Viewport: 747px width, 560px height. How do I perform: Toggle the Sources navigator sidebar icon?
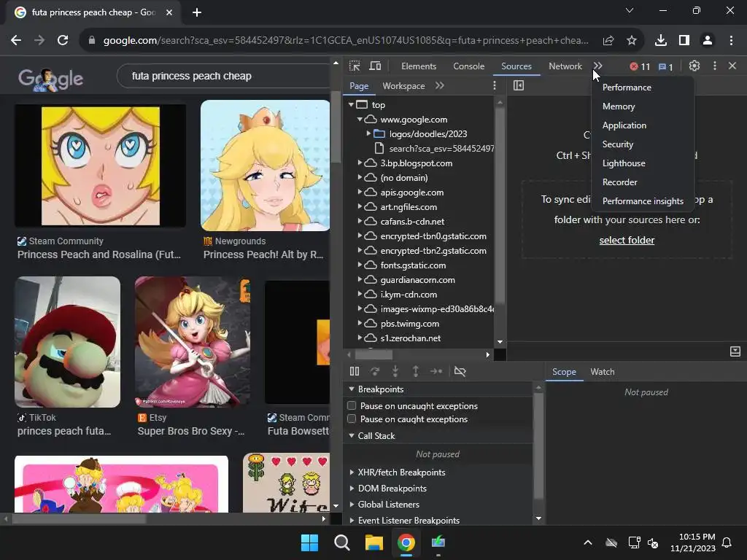point(519,85)
